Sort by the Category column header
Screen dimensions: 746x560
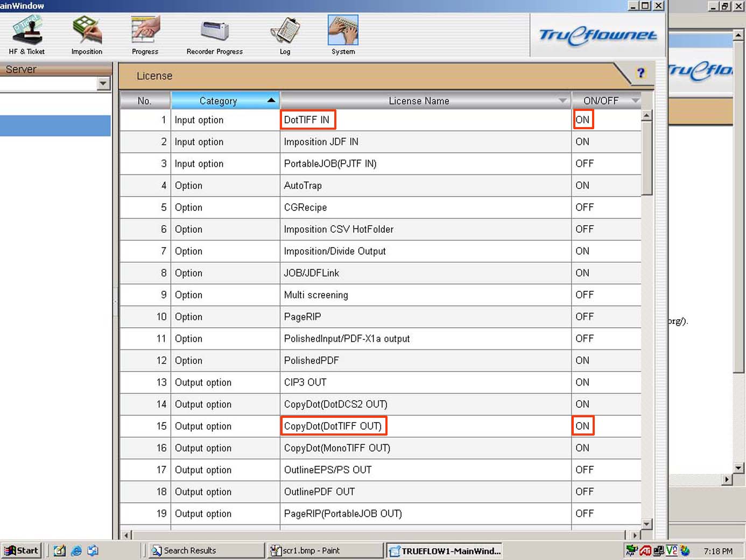click(x=225, y=101)
